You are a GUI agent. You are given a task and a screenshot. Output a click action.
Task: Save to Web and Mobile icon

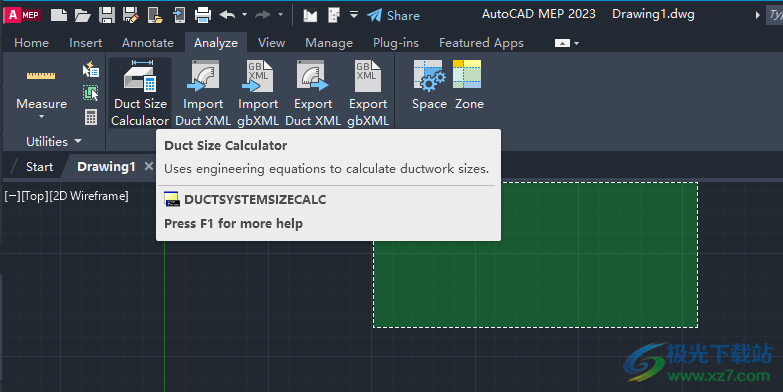pos(179,15)
